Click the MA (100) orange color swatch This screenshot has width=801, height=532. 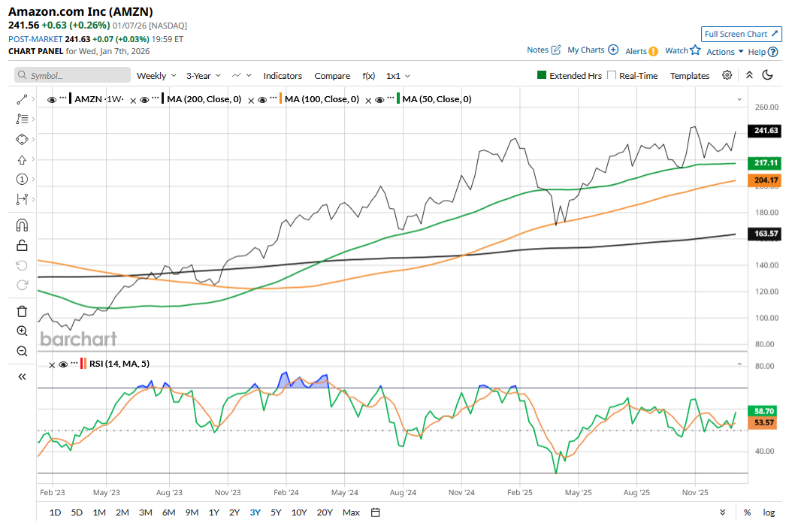pos(280,99)
